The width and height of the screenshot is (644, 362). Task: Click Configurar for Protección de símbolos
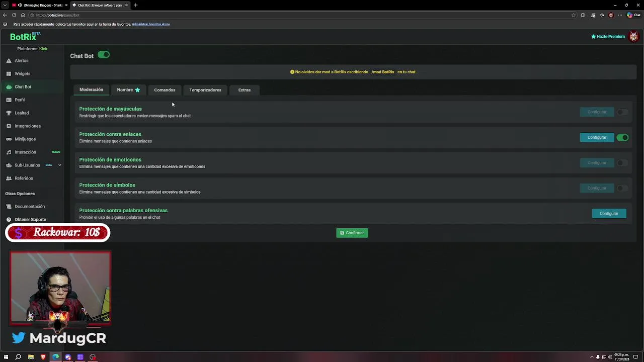(x=597, y=188)
